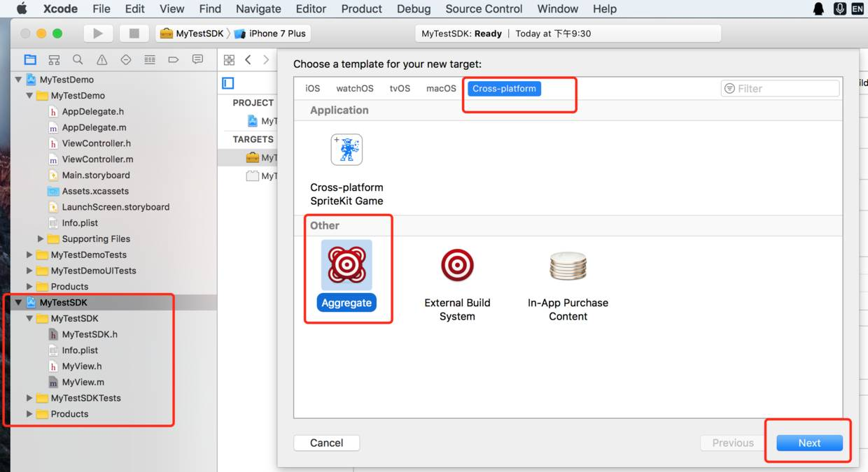Click the MyTestSDK: Ready status display

pyautogui.click(x=568, y=34)
